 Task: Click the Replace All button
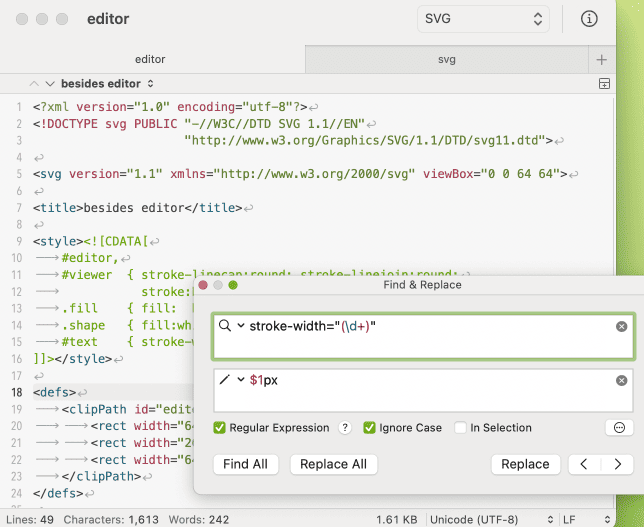[x=334, y=464]
